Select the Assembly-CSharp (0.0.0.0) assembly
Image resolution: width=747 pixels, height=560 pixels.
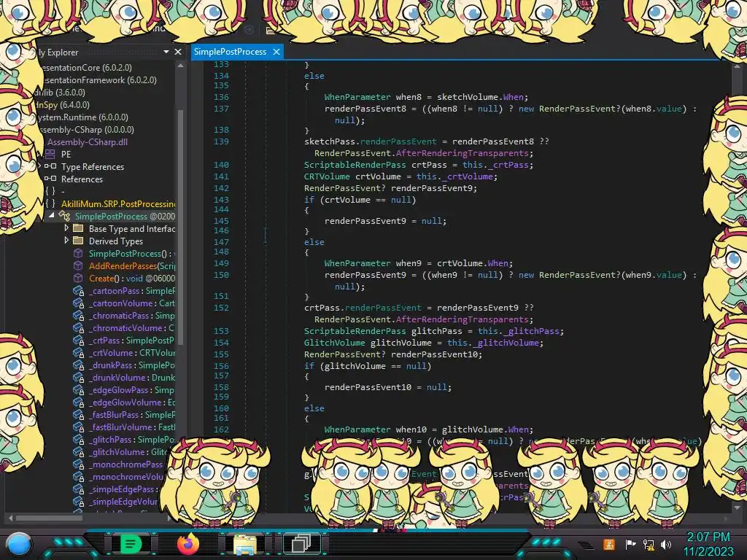click(x=86, y=129)
